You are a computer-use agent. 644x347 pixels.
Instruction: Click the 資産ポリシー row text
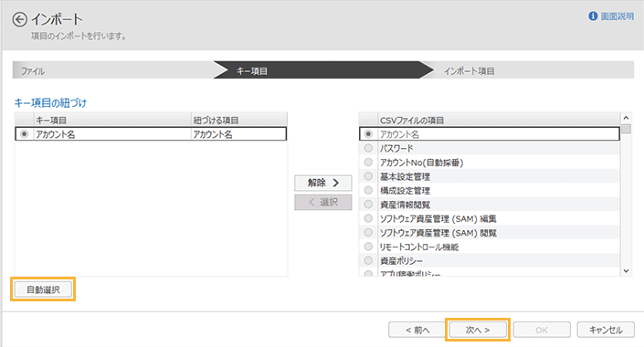click(401, 261)
